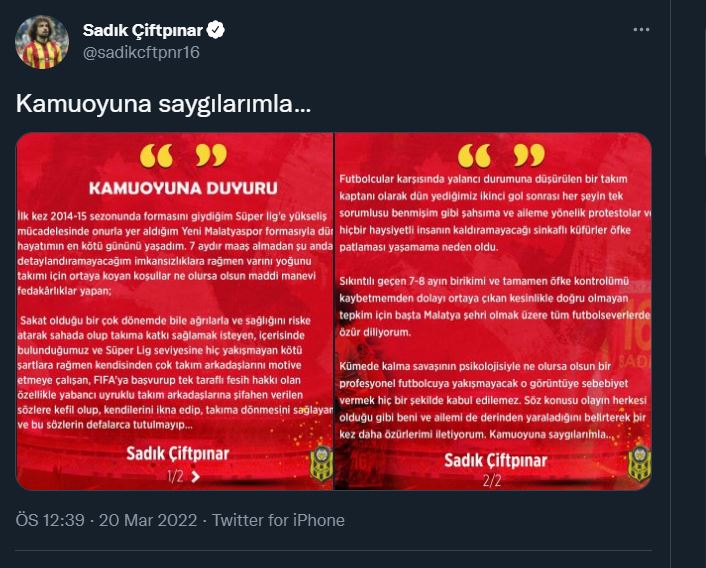Image resolution: width=706 pixels, height=568 pixels.
Task: Click yellow quotation marks in second image
Action: 501,156
